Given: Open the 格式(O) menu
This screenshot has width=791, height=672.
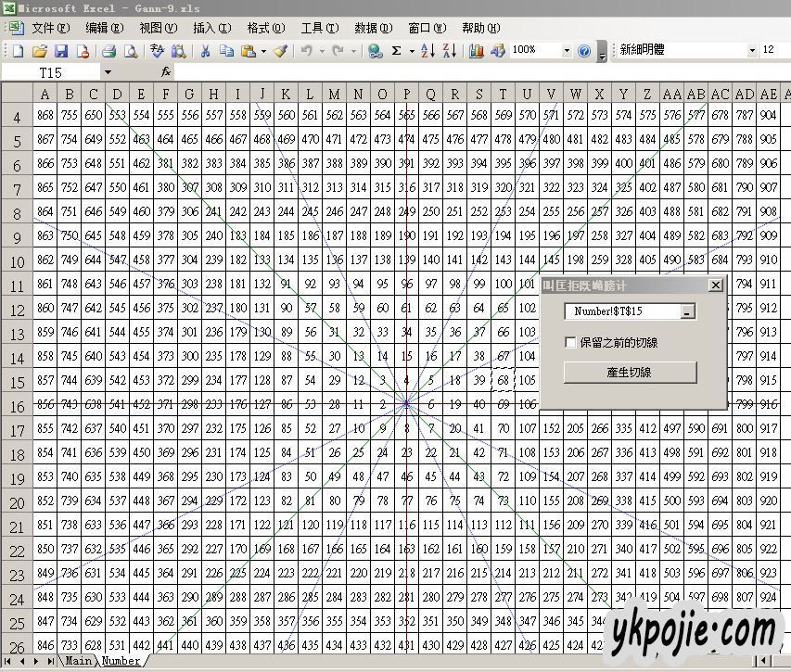Looking at the screenshot, I should pyautogui.click(x=265, y=28).
